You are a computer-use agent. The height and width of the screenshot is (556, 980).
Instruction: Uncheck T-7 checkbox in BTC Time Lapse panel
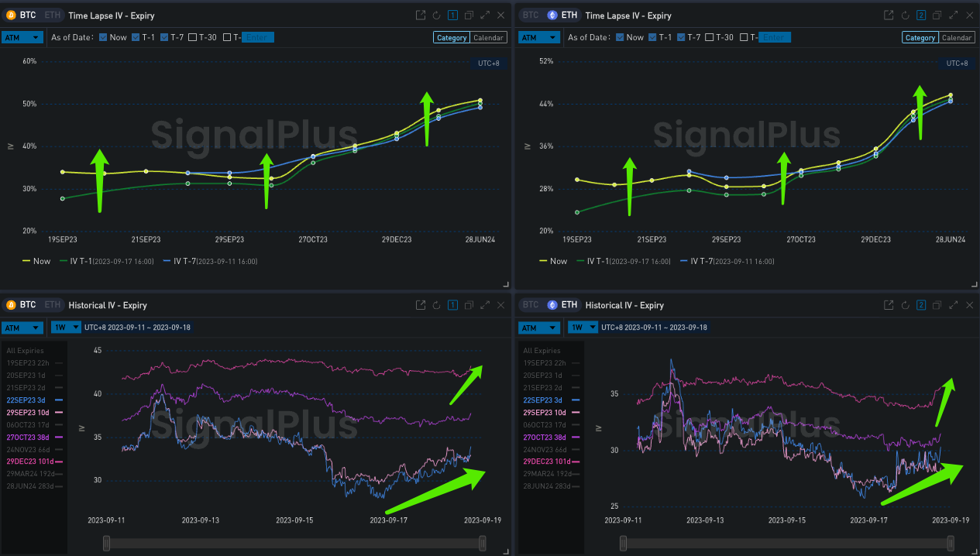[x=164, y=37]
